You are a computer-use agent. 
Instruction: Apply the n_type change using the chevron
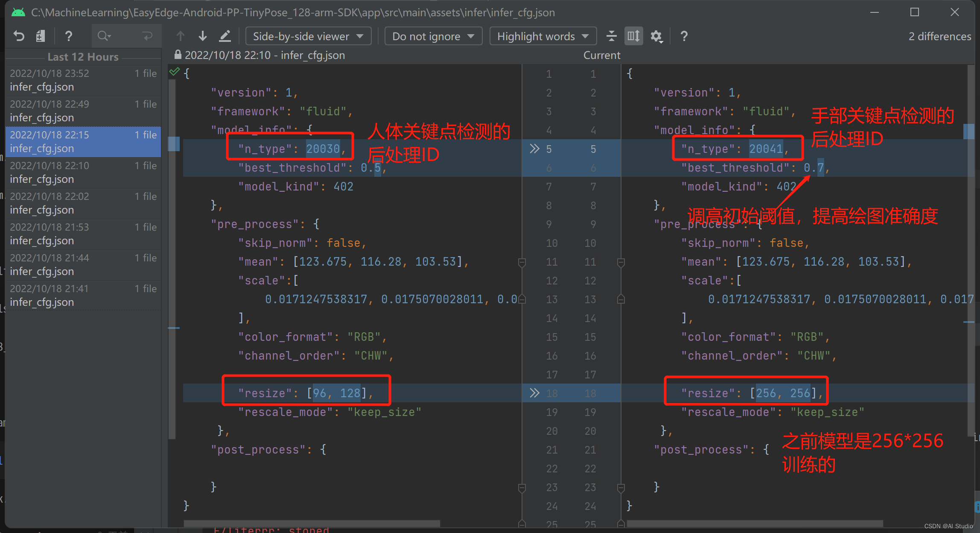pos(534,149)
